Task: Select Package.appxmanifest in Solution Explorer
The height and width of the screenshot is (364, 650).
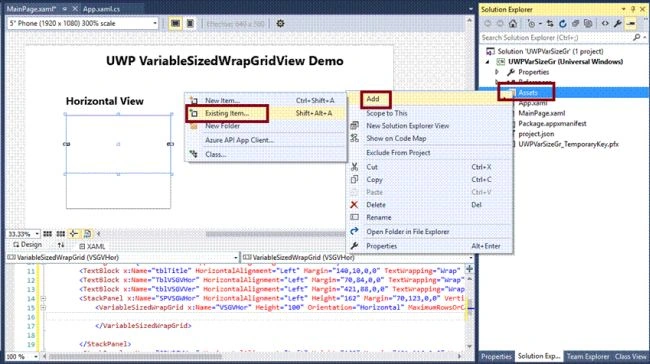Action: tap(552, 124)
